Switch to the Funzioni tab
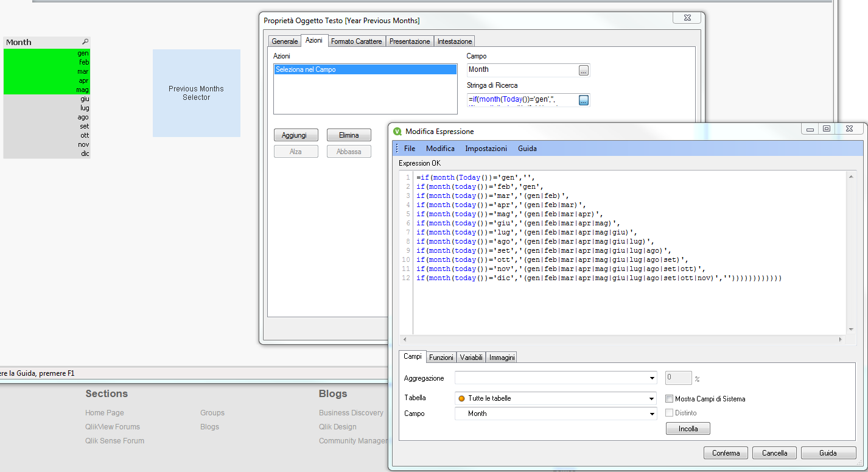Image resolution: width=868 pixels, height=472 pixels. 440,358
